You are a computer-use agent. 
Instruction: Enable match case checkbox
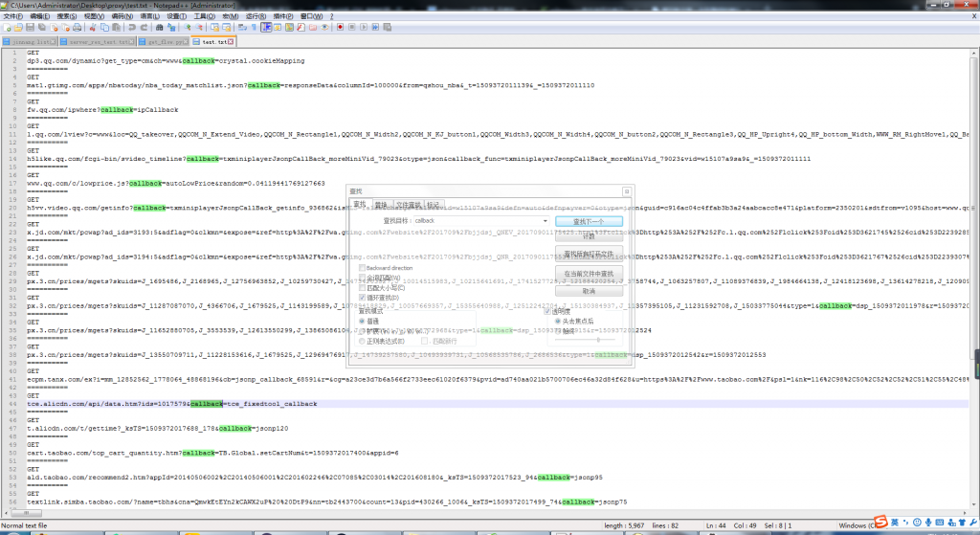point(362,288)
